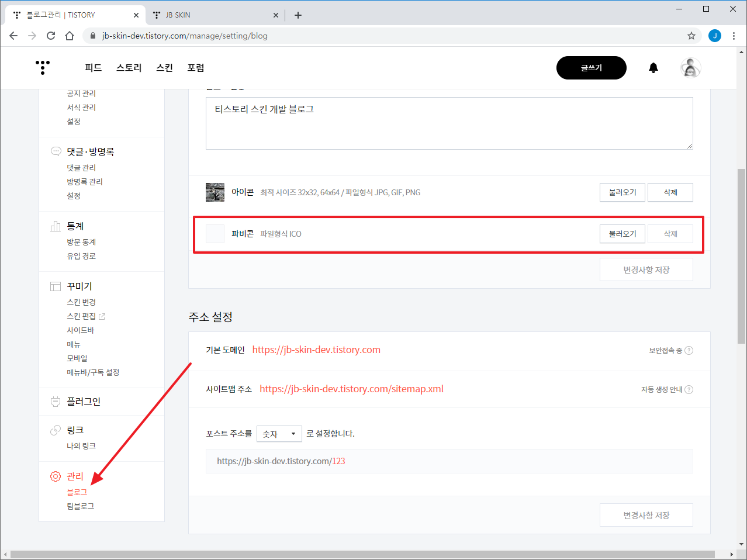Click the 링크 chain icon

pyautogui.click(x=56, y=430)
